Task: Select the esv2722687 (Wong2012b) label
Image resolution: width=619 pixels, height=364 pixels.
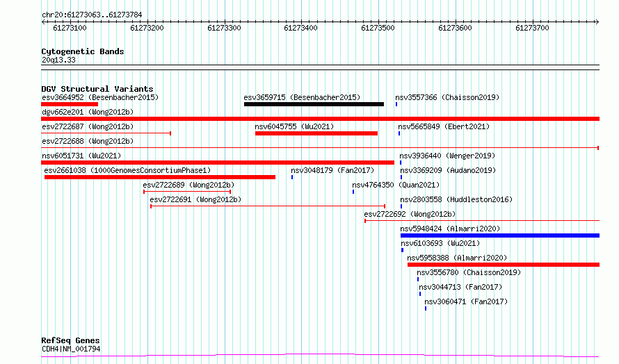Action: point(88,126)
